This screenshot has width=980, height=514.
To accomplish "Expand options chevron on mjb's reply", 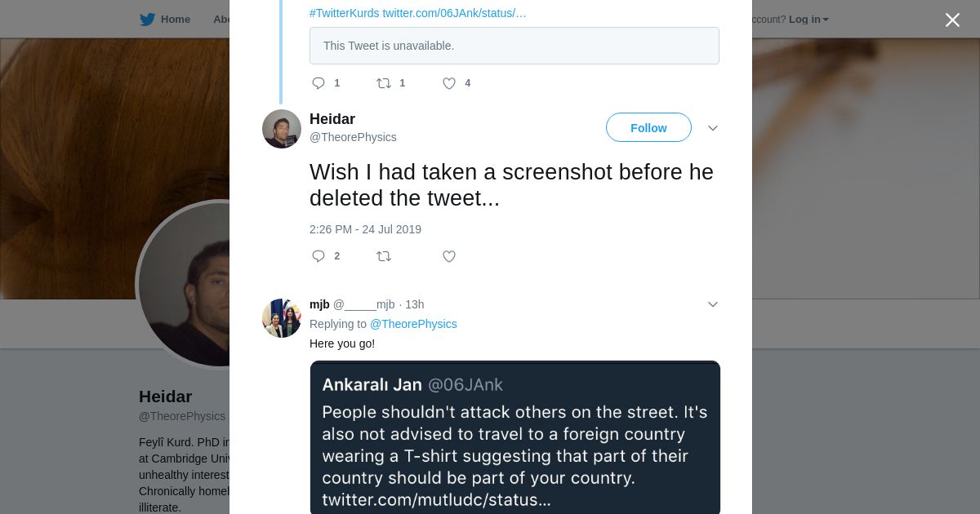I will (712, 304).
